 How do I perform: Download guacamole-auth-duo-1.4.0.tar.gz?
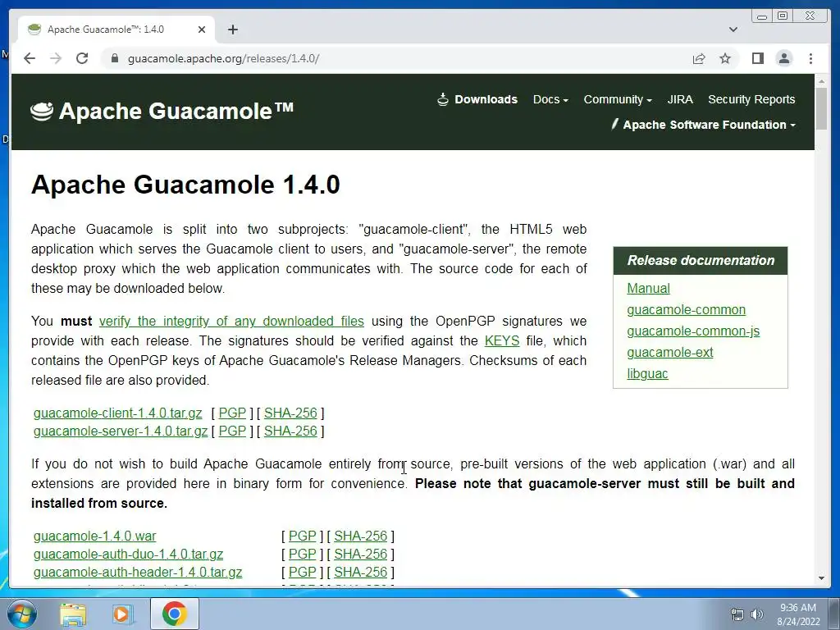128,555
